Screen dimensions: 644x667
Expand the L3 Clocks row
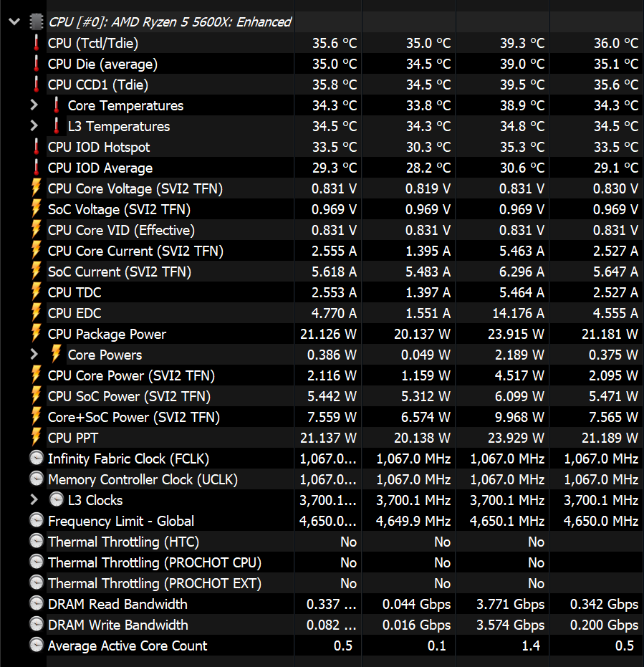34,500
